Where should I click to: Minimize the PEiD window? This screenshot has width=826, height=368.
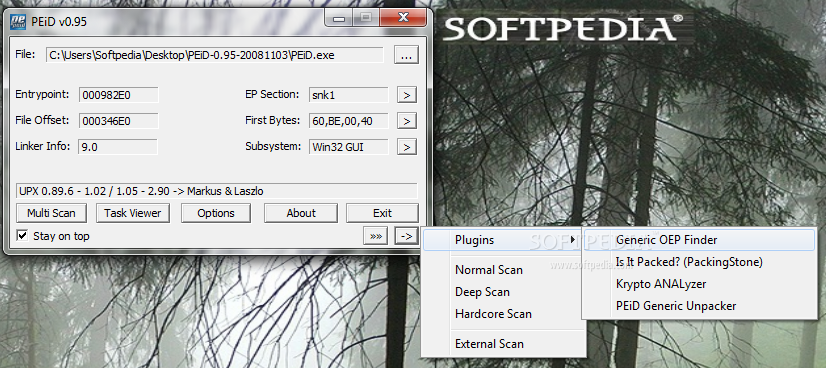[x=339, y=18]
